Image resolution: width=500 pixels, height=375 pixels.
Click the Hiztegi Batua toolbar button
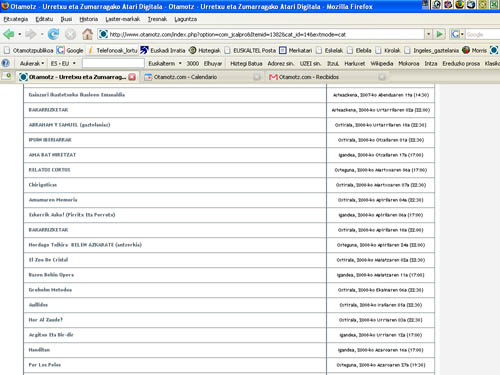tap(246, 63)
